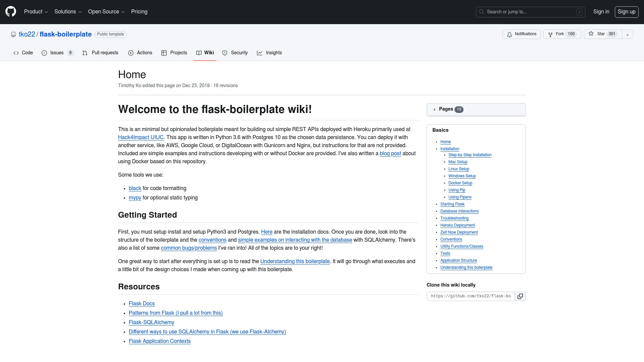Open the mypy link
Image resolution: width=644 pixels, height=362 pixels.
point(135,198)
